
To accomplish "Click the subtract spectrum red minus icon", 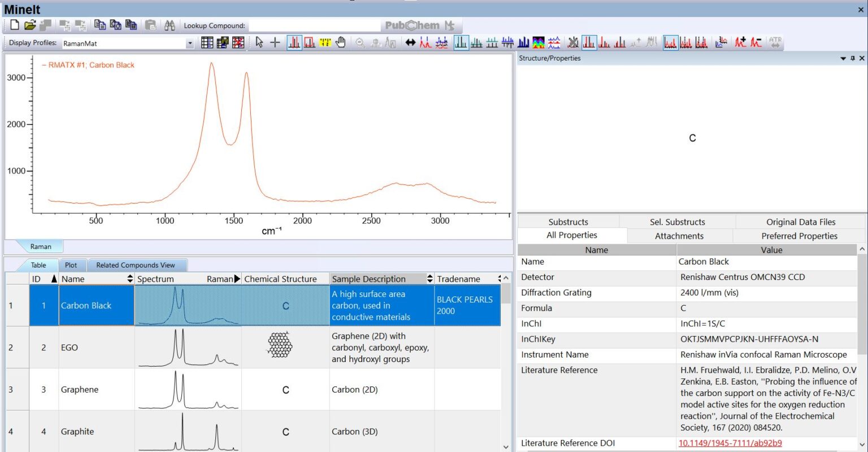I will click(757, 42).
